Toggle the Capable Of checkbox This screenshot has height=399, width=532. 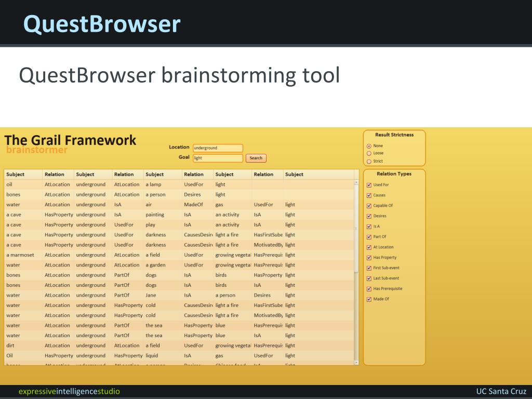[x=369, y=206]
